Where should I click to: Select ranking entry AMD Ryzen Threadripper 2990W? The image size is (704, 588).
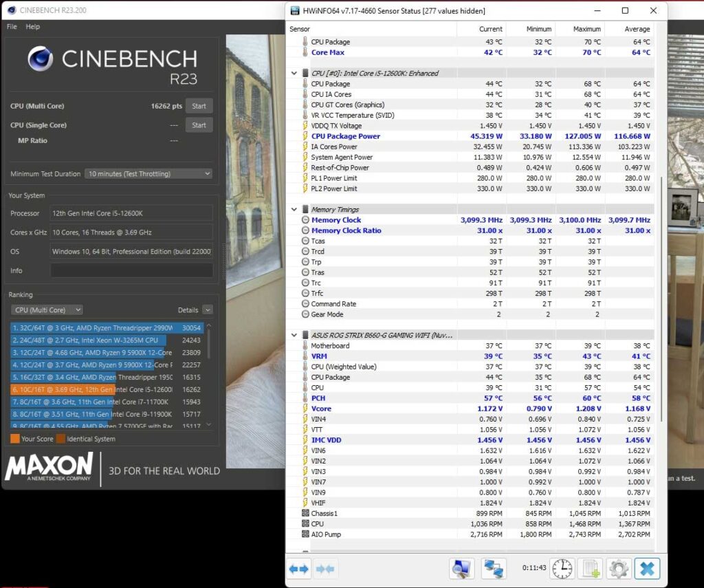tap(107, 328)
